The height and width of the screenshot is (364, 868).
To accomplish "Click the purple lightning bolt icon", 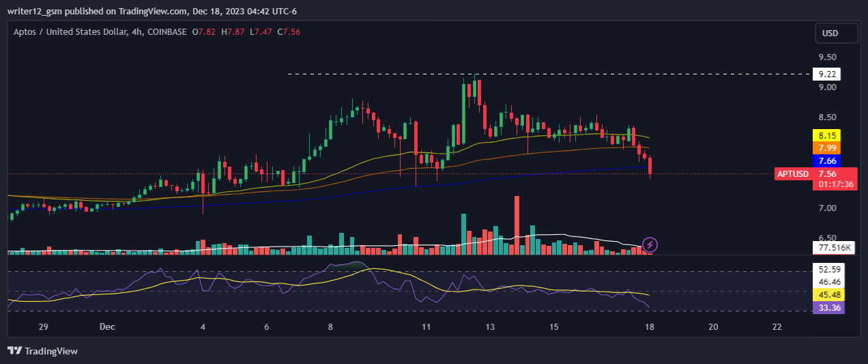I will tap(650, 244).
